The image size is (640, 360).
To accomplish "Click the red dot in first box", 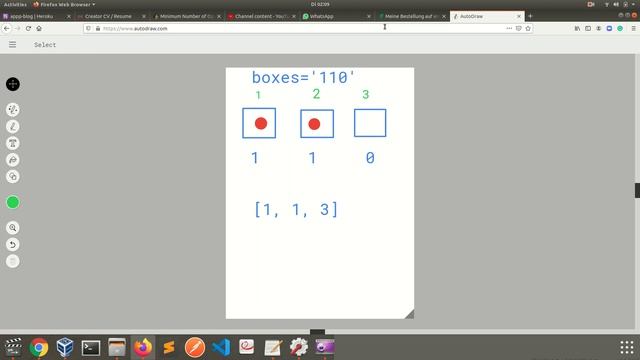I will [261, 123].
